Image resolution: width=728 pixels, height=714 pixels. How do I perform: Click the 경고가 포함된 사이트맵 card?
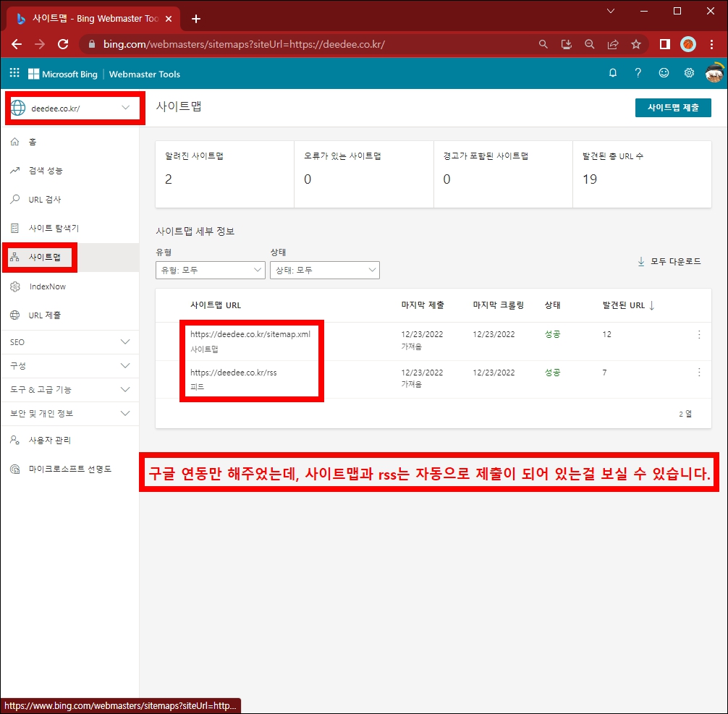pyautogui.click(x=503, y=174)
